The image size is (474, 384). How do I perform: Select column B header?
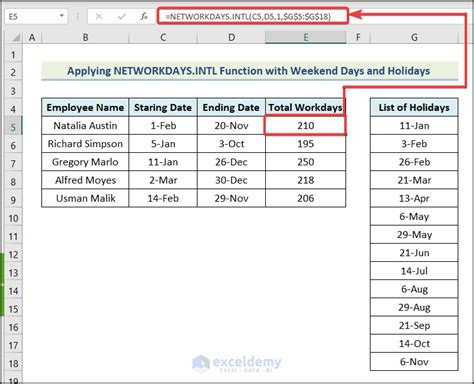[x=85, y=37]
